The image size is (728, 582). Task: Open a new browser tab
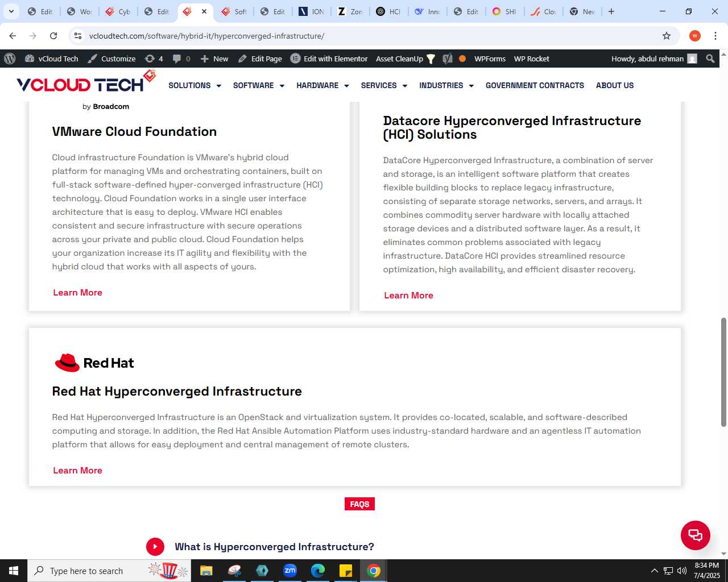pyautogui.click(x=611, y=11)
